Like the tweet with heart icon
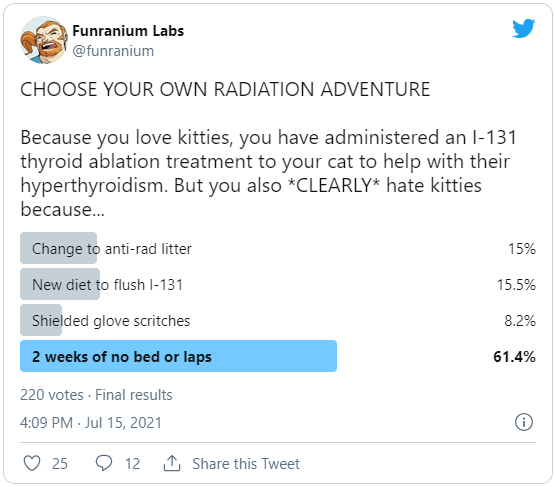 click(32, 463)
